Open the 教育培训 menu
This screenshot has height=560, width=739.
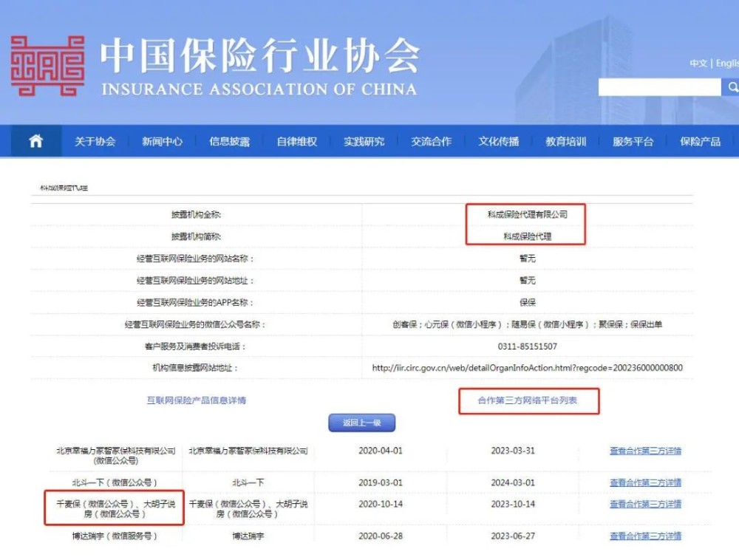(x=566, y=141)
